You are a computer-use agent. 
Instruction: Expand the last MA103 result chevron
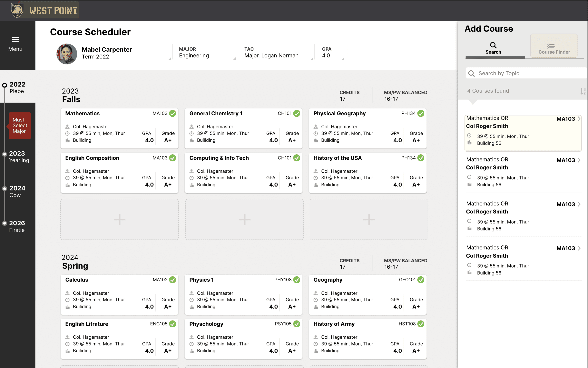pos(579,248)
